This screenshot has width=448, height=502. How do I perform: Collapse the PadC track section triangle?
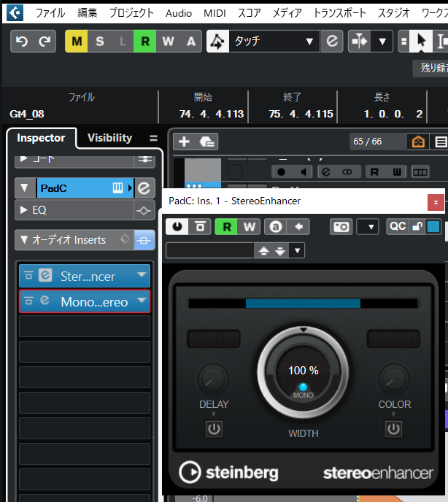(x=24, y=188)
